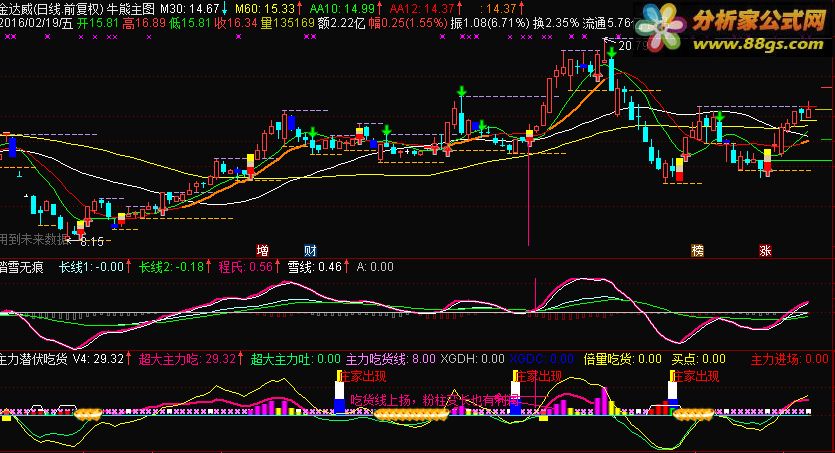Click the turnover amount 额2.22亿

tap(341, 23)
